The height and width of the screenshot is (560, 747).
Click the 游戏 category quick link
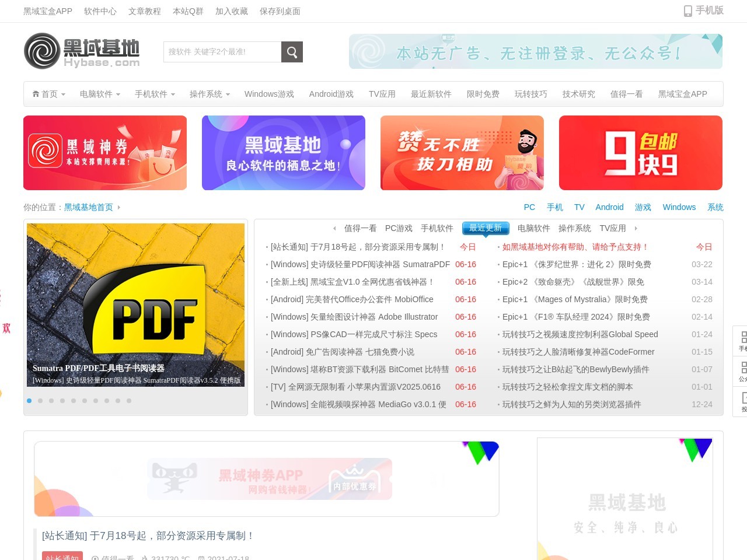(643, 207)
